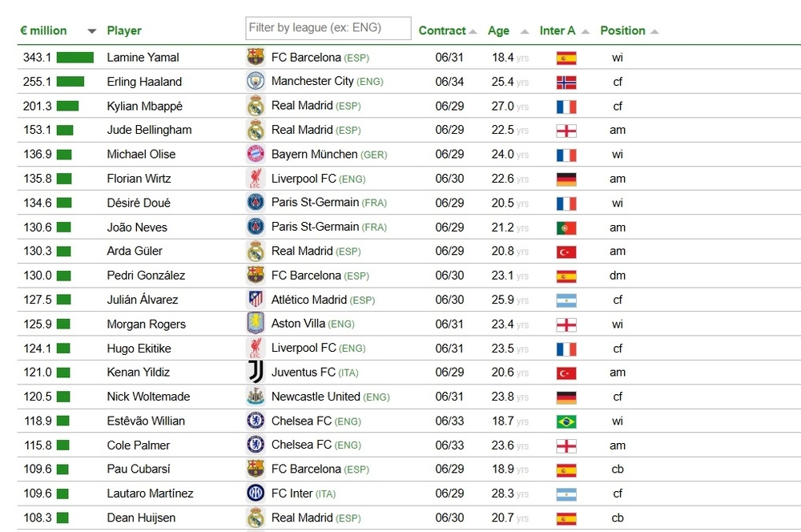Viewport: 801px width, 532px height.
Task: Open Florian Wirtz player link
Action: [x=139, y=179]
